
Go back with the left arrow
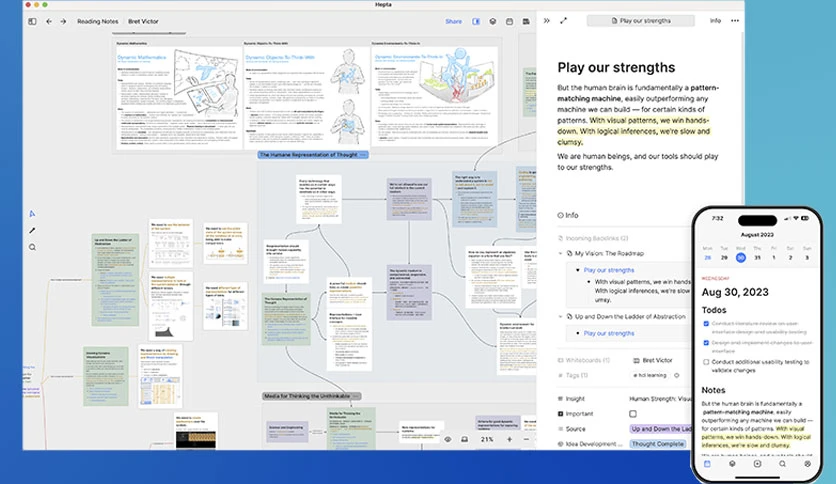[49, 21]
